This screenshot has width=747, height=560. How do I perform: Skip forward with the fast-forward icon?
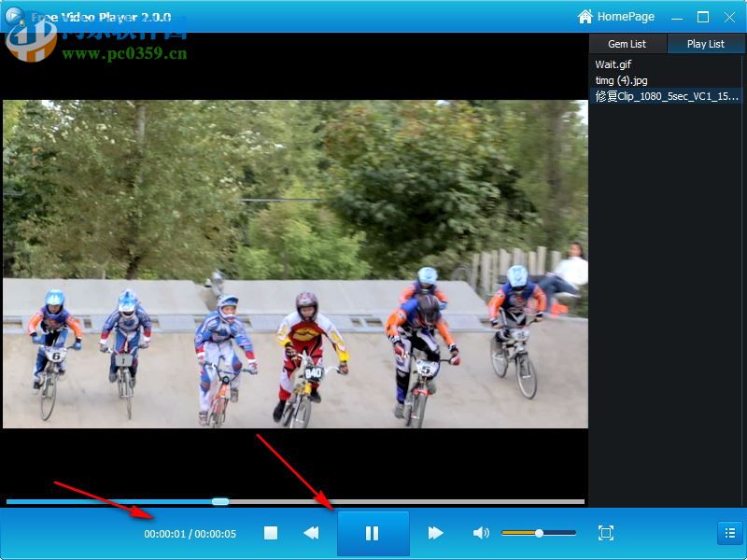(x=435, y=533)
